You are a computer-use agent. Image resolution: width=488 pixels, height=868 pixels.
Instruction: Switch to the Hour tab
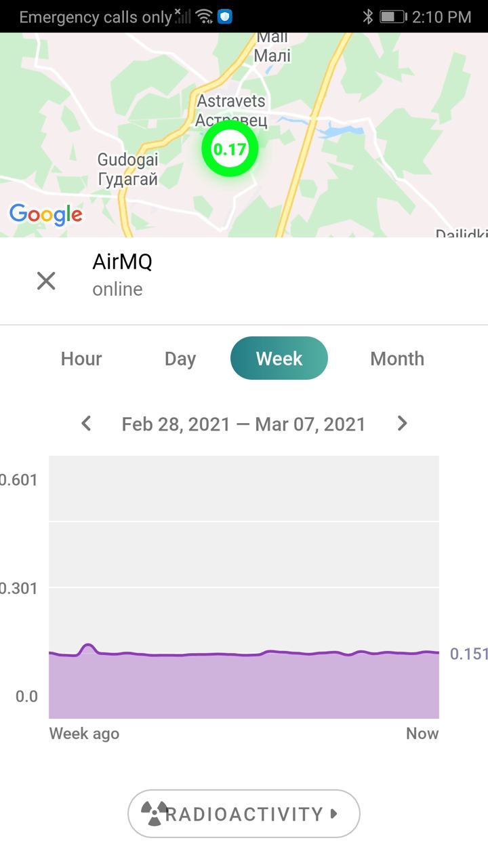click(x=81, y=359)
